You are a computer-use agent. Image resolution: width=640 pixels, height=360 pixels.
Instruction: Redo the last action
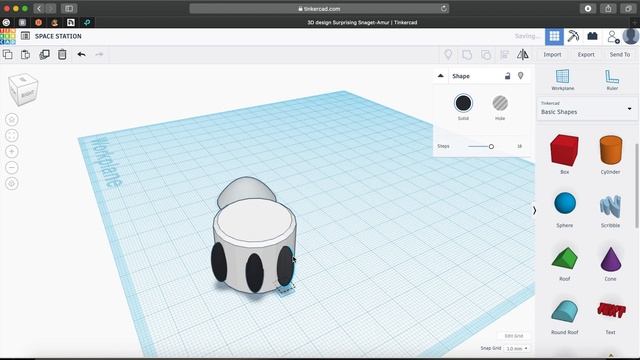click(99, 54)
